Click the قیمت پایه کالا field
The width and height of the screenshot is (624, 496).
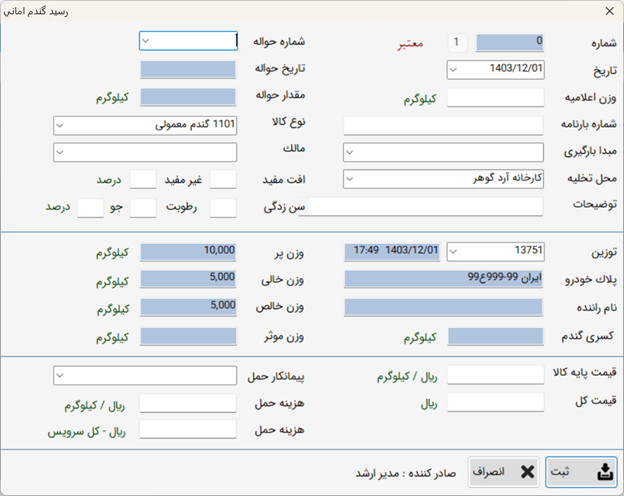point(495,375)
